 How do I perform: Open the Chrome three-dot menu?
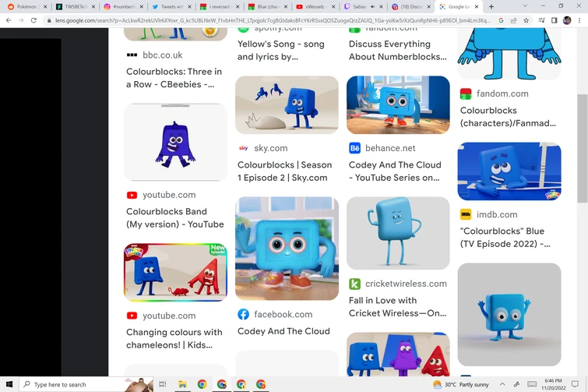point(579,20)
